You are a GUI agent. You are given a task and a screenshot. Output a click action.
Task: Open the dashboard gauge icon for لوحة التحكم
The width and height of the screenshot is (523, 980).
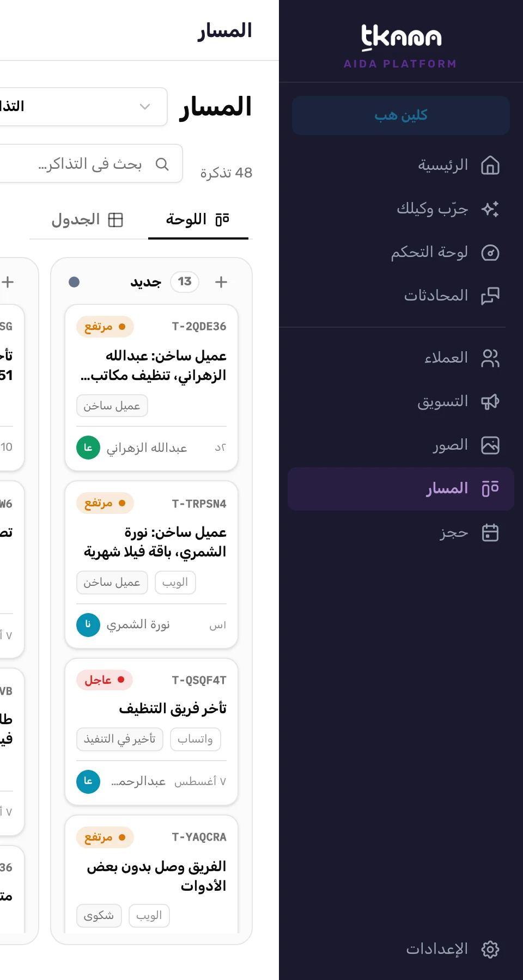pyautogui.click(x=490, y=252)
